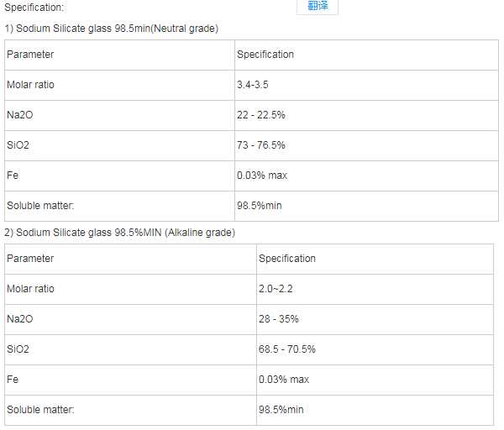Click Parameter header in Alkaline grade table

tap(30, 259)
